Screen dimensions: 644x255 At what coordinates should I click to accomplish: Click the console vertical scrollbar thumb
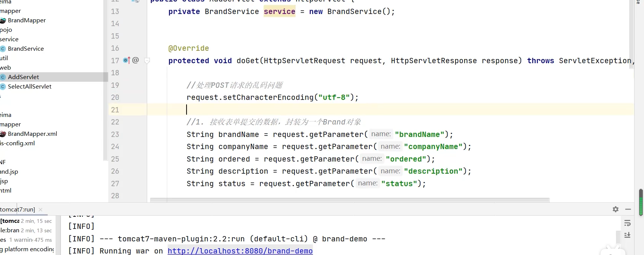[618, 237]
